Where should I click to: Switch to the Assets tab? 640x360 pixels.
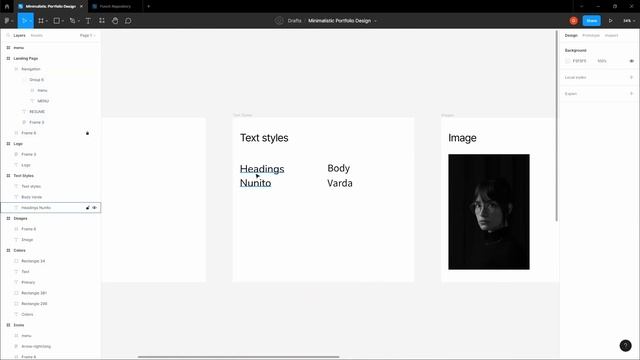[37, 36]
